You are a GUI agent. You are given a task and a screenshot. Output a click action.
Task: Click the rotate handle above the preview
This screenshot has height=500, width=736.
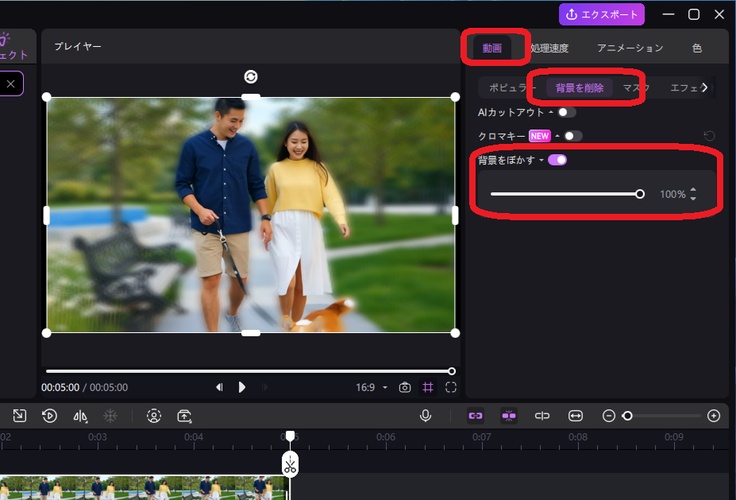251,77
